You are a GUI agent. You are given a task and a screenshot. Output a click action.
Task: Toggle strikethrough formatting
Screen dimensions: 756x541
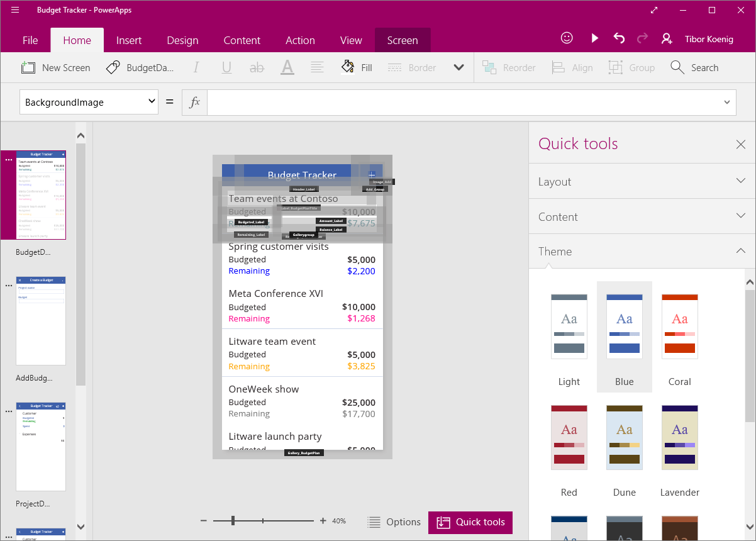click(x=257, y=67)
